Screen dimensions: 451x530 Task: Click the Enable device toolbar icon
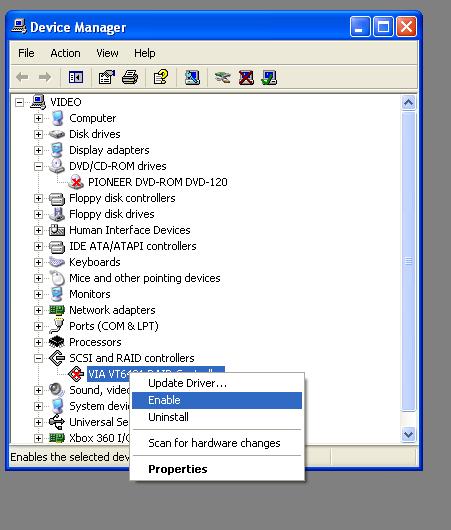[x=269, y=77]
